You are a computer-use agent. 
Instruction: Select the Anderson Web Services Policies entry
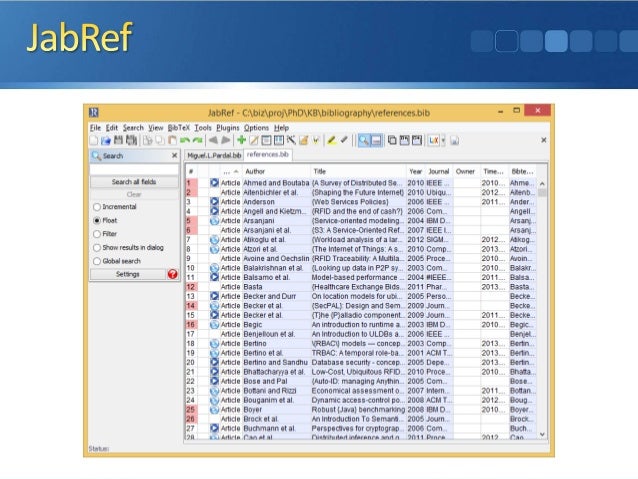click(x=361, y=202)
